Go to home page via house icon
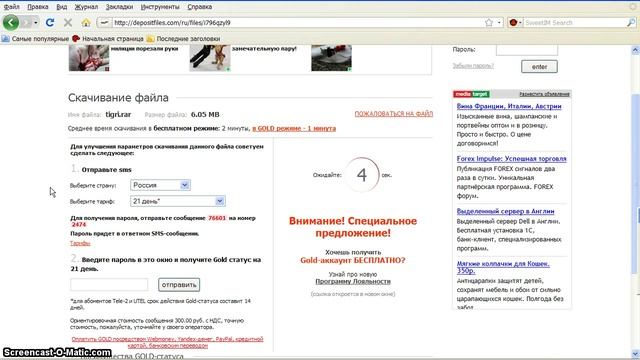This screenshot has height=360, width=640. pos(86,22)
